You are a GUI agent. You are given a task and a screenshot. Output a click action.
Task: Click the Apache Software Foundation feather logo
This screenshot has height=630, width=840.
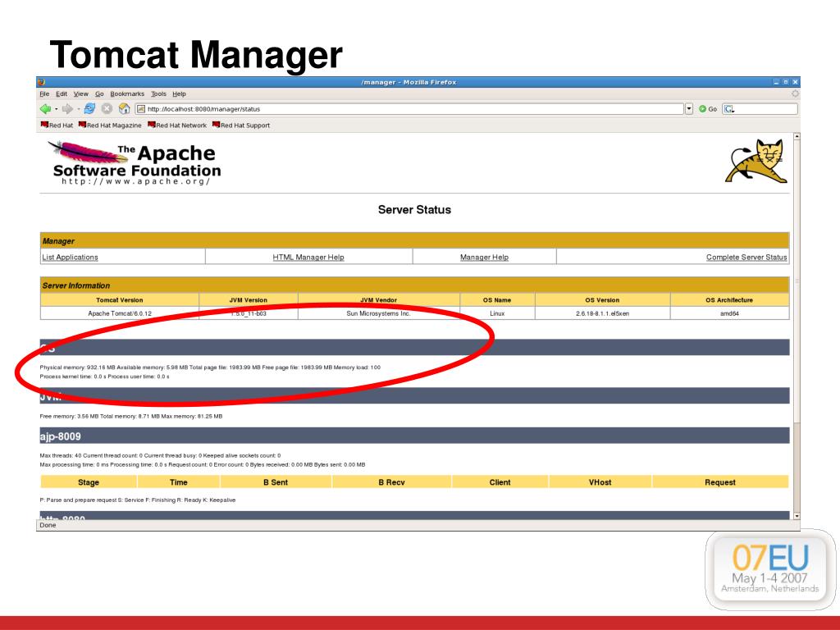(x=134, y=163)
